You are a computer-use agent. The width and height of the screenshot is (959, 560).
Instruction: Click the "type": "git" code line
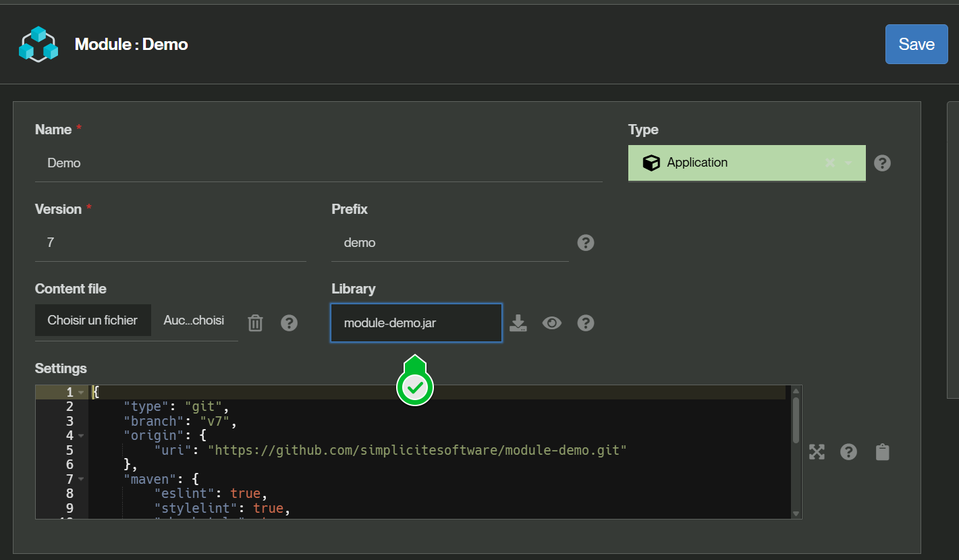(177, 407)
